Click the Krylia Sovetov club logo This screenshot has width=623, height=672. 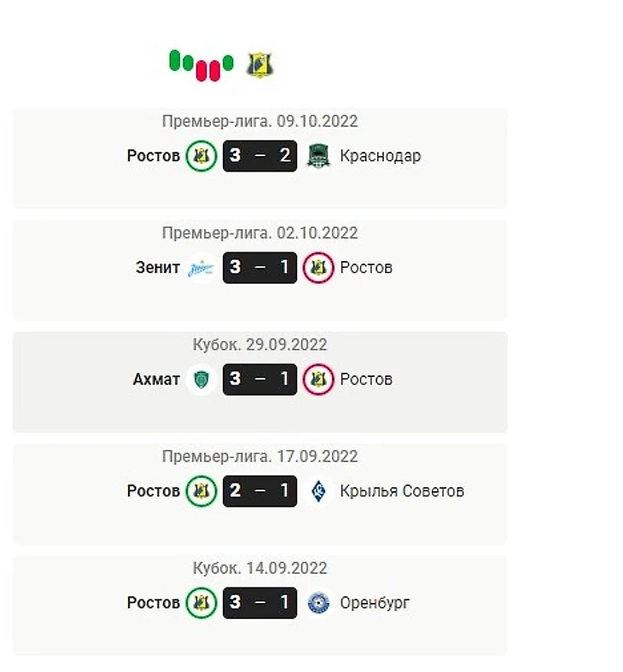[x=317, y=491]
